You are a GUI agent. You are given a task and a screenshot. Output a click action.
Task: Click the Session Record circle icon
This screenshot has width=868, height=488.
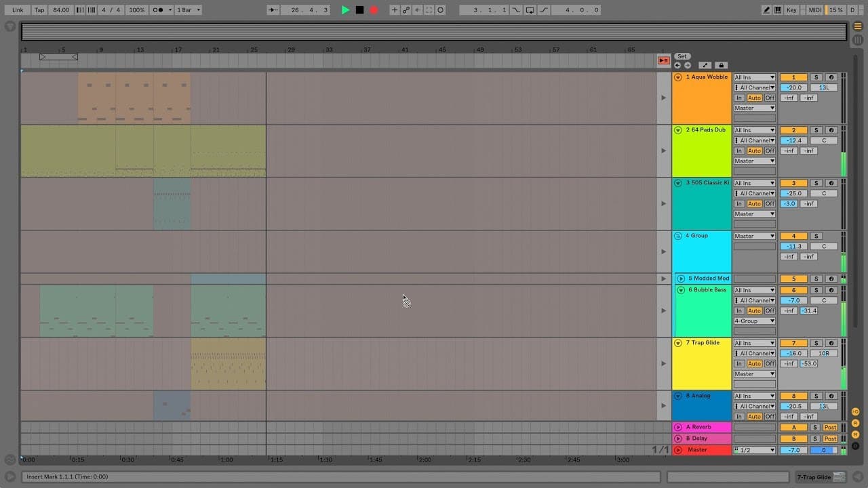441,10
